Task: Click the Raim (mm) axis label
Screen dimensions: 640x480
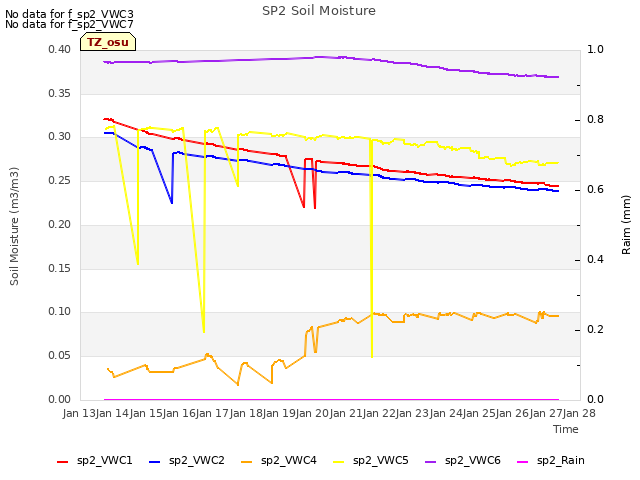Action: click(626, 225)
